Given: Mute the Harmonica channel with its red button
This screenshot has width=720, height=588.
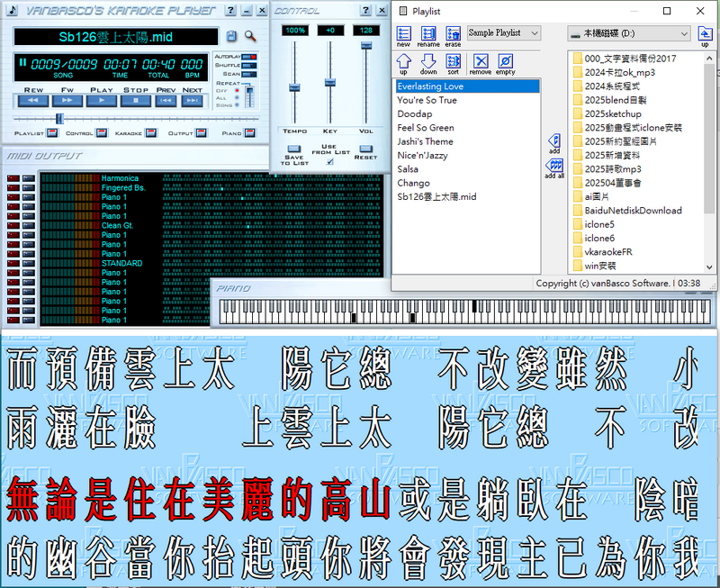Looking at the screenshot, I should (13, 178).
